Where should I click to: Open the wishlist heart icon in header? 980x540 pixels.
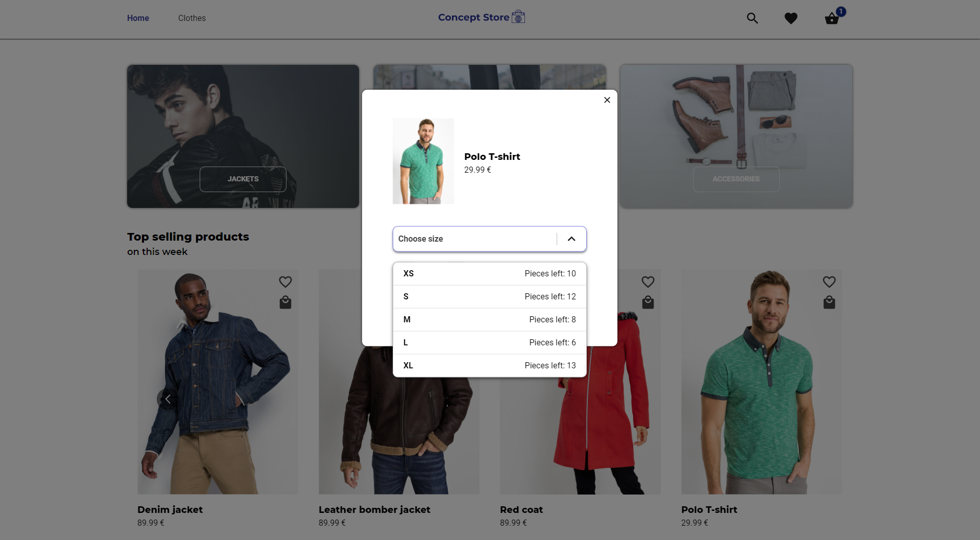pos(790,18)
